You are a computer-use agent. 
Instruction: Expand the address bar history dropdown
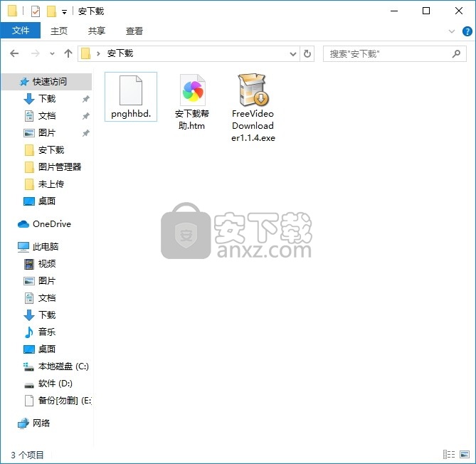point(292,54)
